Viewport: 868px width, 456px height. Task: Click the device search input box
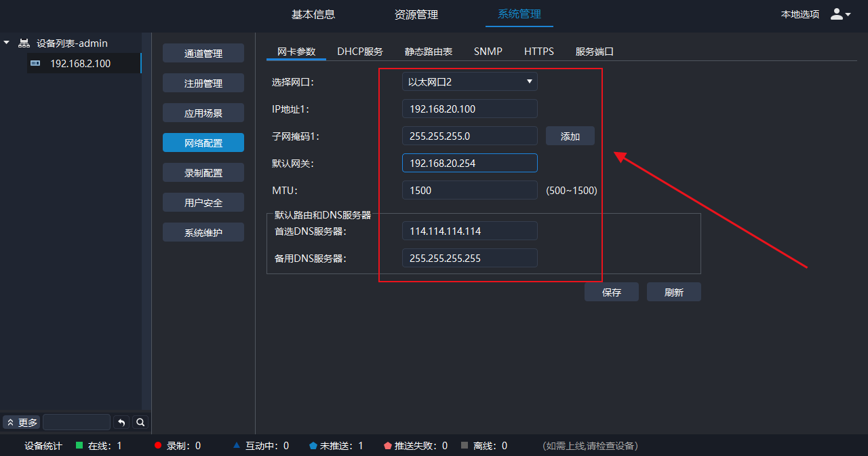pos(76,422)
